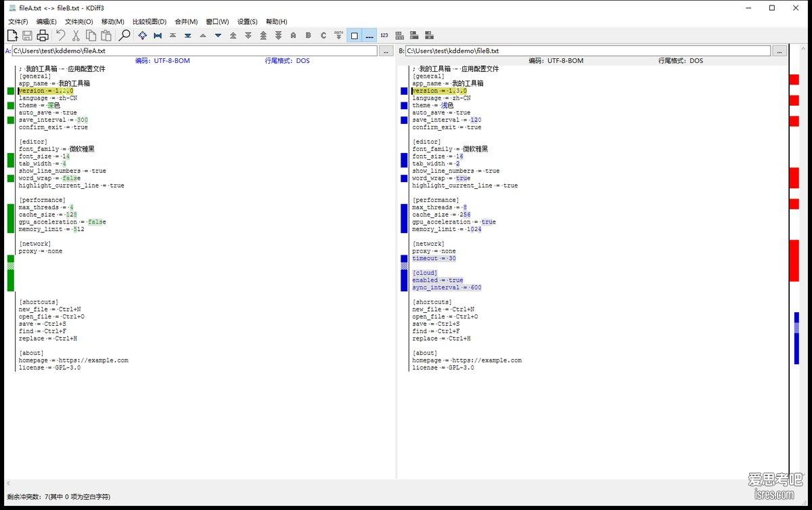Click the blue four-arrow diamond toolbar icon

(143, 35)
